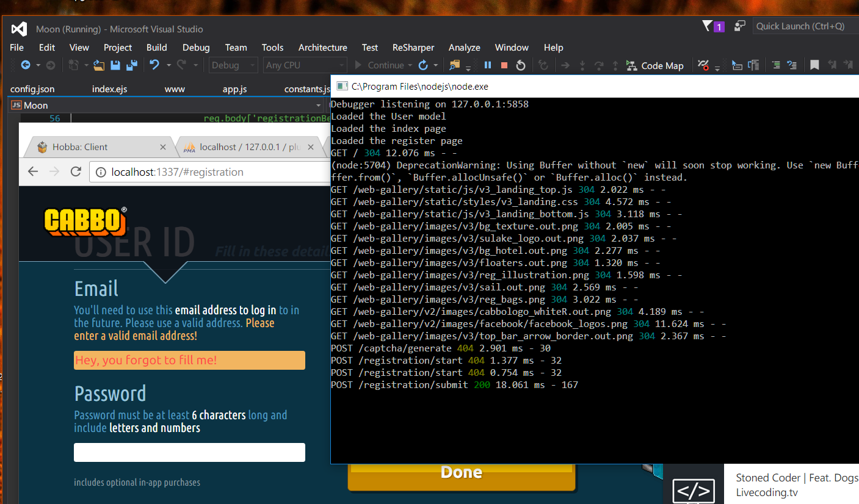Select the localhost / 127.0.0.1 browser tab
This screenshot has height=504, width=859.
[250, 147]
